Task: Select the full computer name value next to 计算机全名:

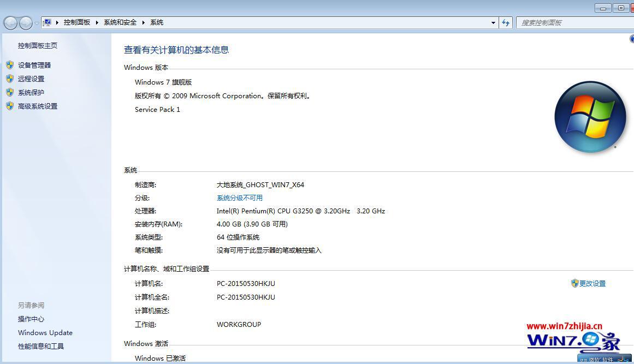Action: (x=246, y=297)
